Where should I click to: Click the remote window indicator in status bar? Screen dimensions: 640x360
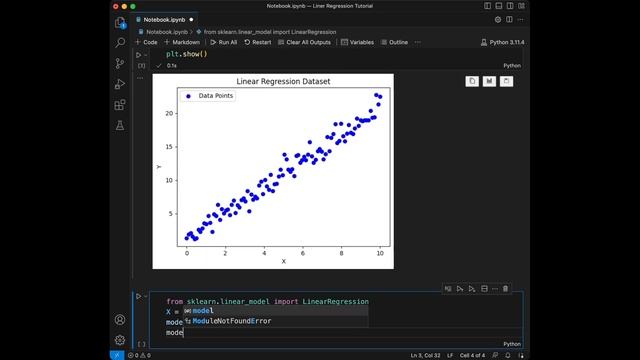coord(117,355)
